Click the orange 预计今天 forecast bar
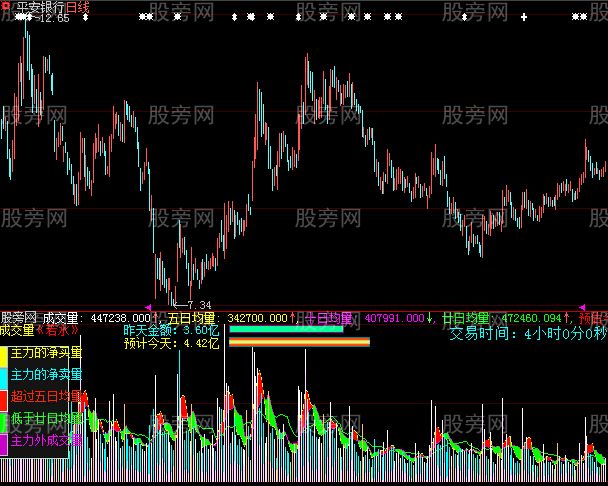Screen dimensions: 608x486 299,342
